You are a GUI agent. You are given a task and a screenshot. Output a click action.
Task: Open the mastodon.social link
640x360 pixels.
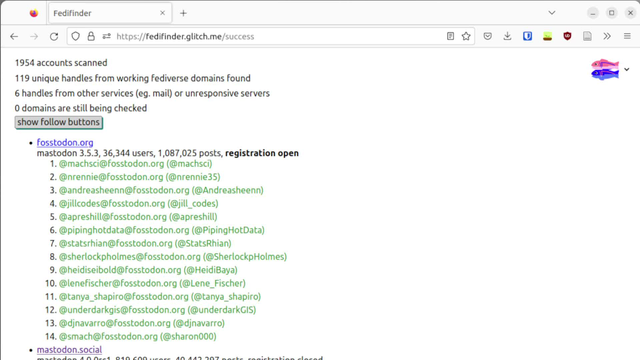[x=69, y=350]
